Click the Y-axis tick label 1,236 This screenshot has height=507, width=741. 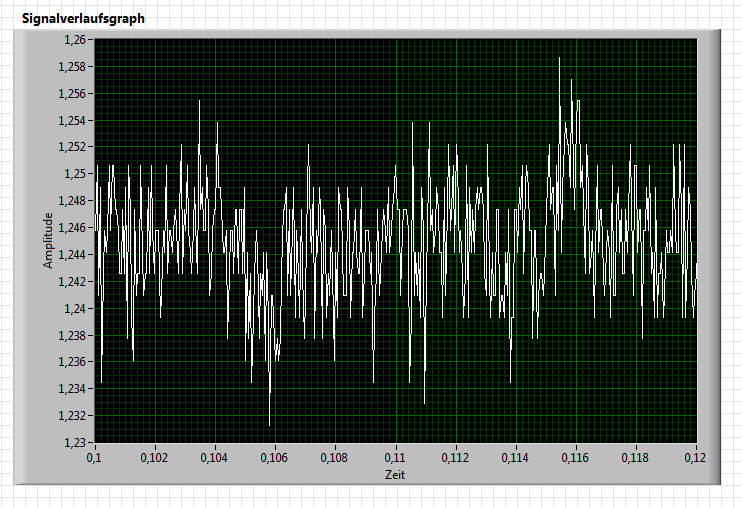72,362
